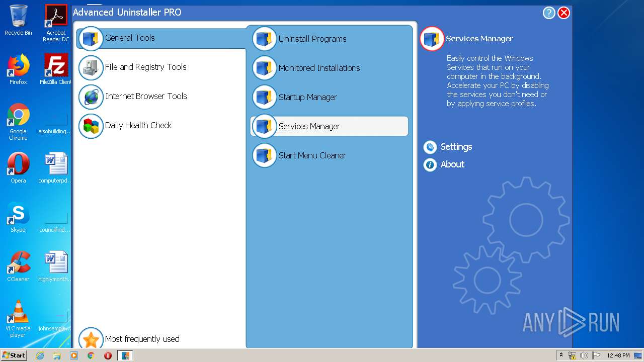Click the Services Manager description panel icon
The height and width of the screenshot is (362, 644).
point(432,39)
